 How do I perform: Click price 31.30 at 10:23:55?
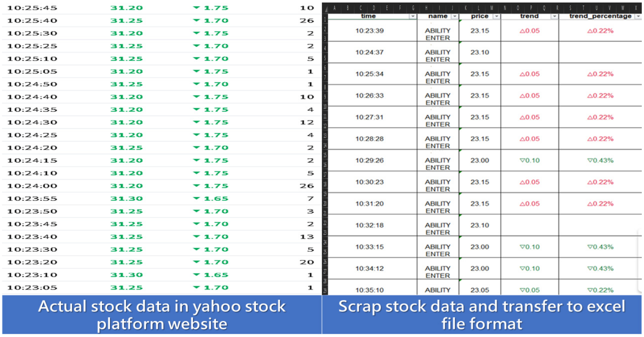point(127,199)
